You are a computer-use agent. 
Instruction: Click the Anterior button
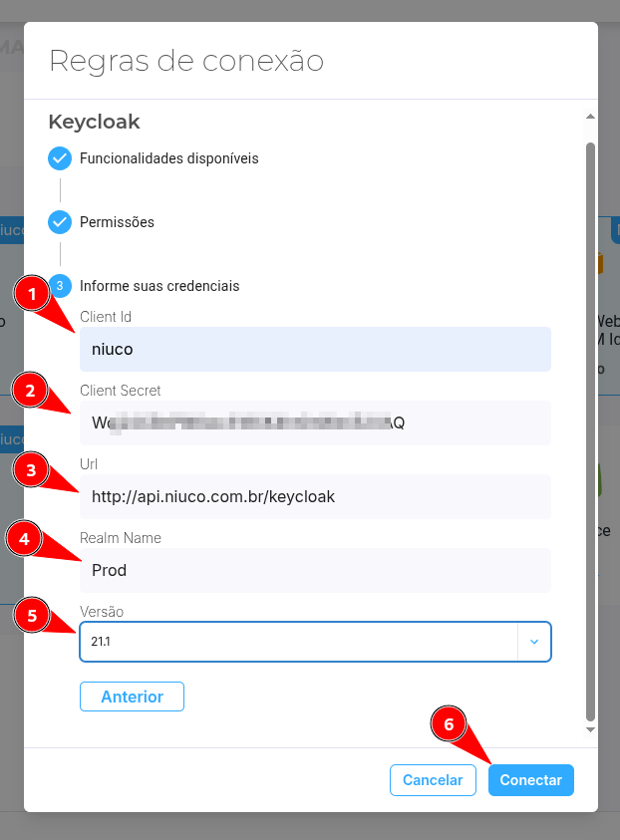[132, 697]
